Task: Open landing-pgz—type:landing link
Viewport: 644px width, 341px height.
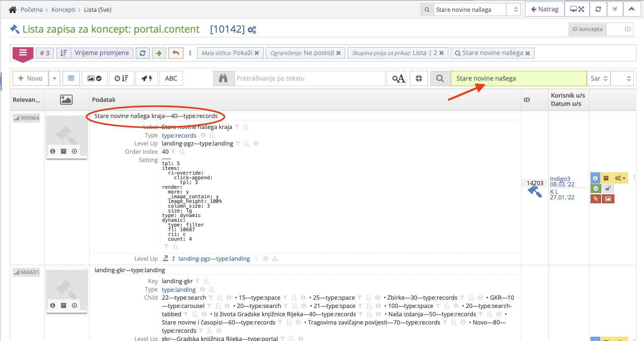Action: tap(214, 258)
